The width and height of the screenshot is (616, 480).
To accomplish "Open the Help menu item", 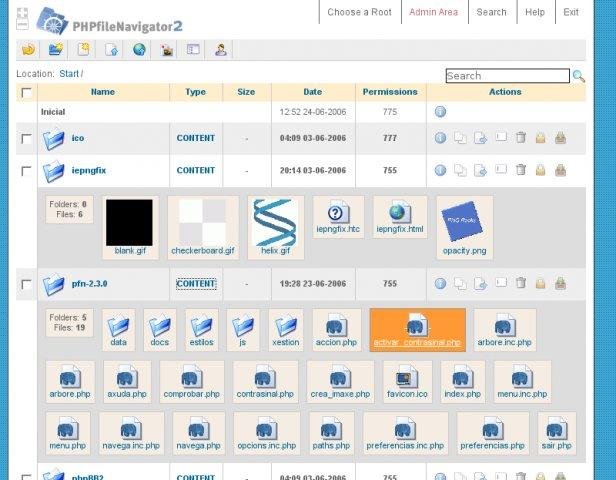I will [x=535, y=12].
